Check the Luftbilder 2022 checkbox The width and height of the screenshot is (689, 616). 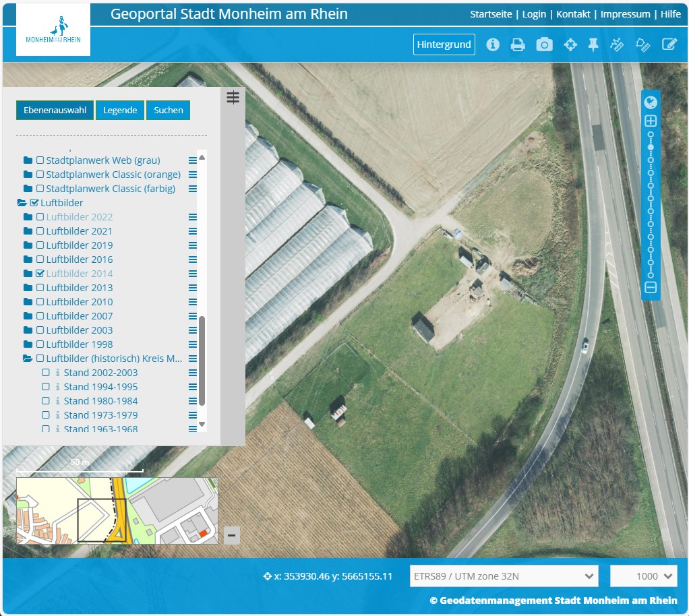pyautogui.click(x=40, y=217)
